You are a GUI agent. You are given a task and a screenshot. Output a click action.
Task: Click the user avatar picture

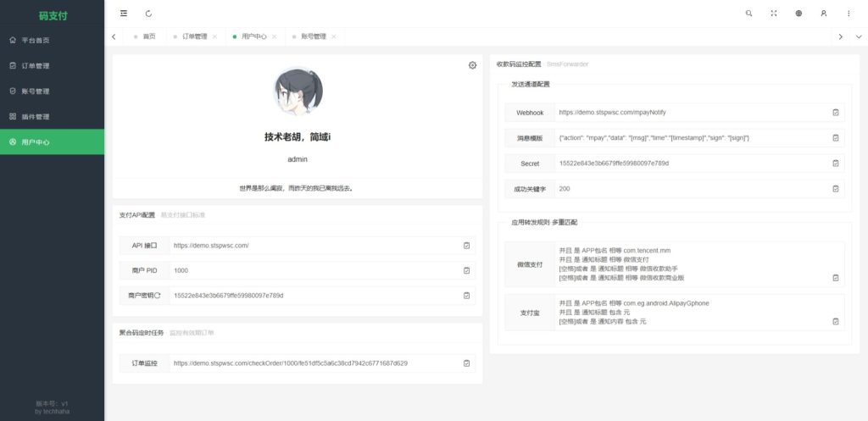tap(298, 91)
